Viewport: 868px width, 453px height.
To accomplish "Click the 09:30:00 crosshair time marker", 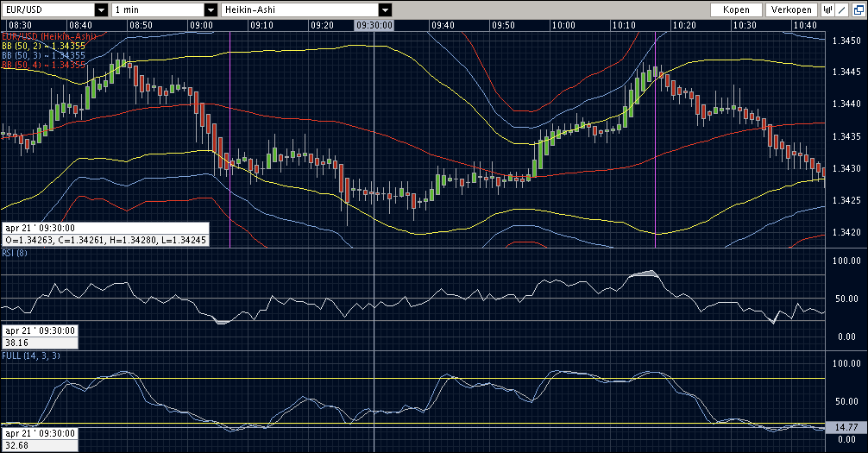I will pos(374,26).
